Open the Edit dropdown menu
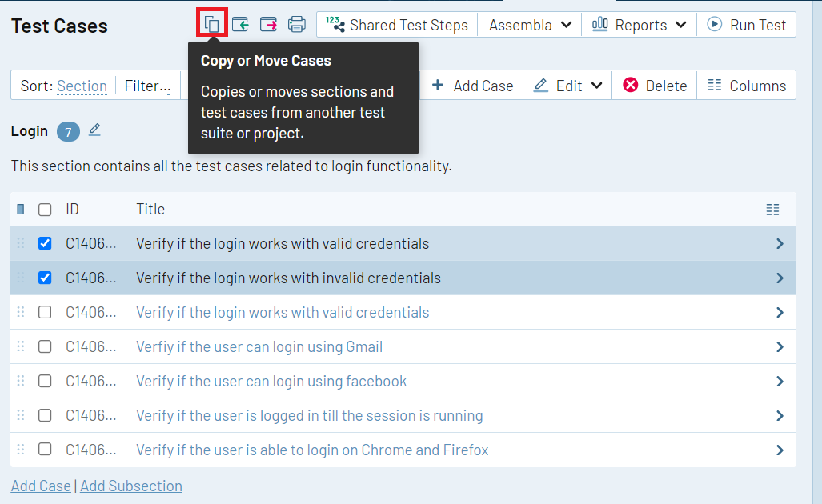The width and height of the screenshot is (822, 504). 567,86
